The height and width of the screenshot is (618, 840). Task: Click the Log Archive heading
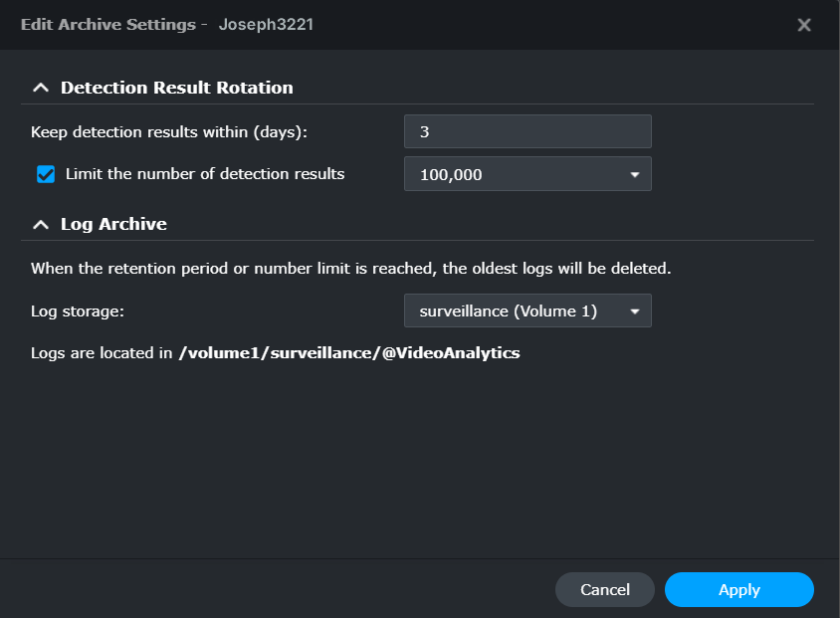[113, 224]
